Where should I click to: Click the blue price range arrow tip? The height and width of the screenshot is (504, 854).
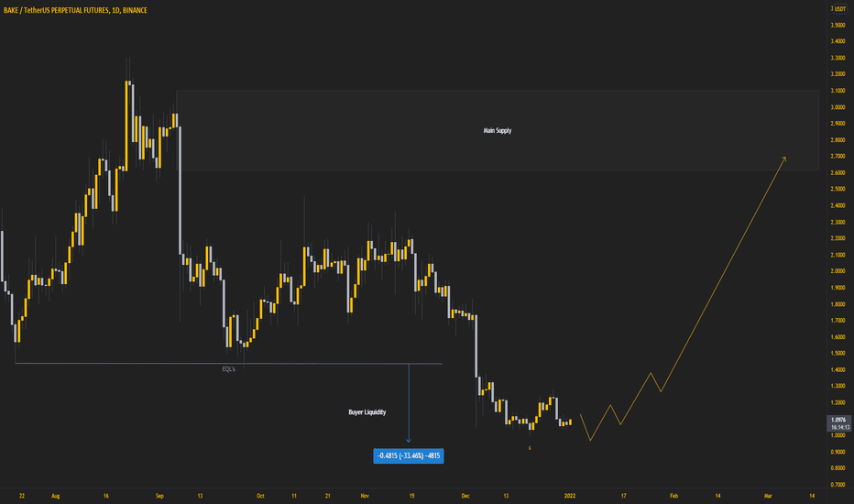click(409, 440)
